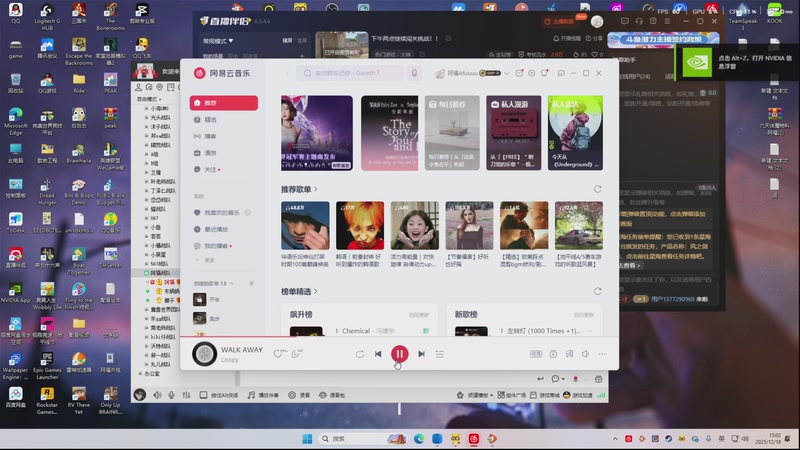This screenshot has height=450, width=800.
Task: Select the 关注 follow item in sidebar
Action: 223,169
